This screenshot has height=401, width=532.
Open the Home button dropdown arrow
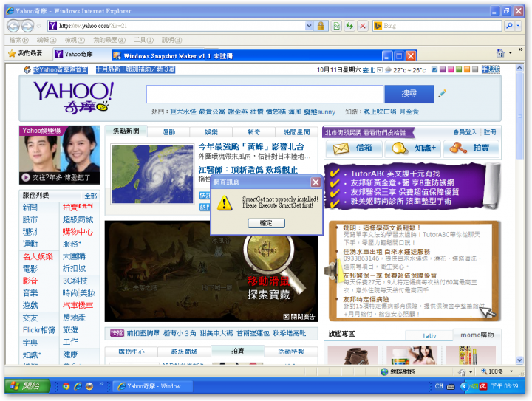[x=511, y=53]
